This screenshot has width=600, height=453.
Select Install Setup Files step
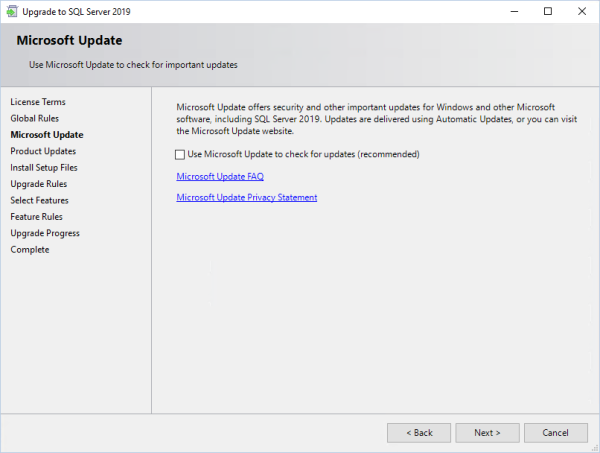(x=44, y=168)
